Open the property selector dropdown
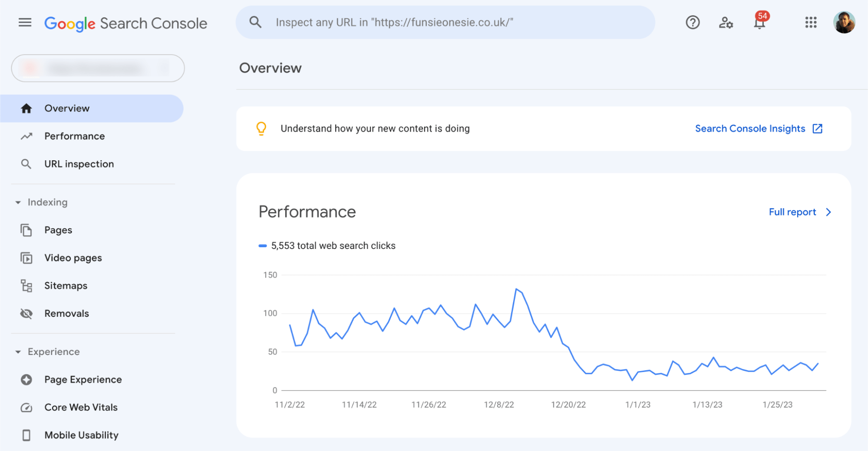The height and width of the screenshot is (451, 868). pos(98,68)
